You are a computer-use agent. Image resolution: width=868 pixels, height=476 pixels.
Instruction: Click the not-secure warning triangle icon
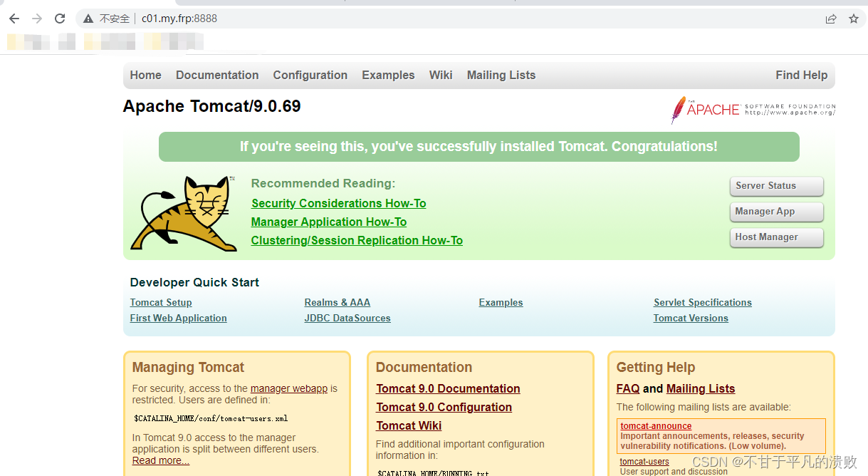pos(88,19)
